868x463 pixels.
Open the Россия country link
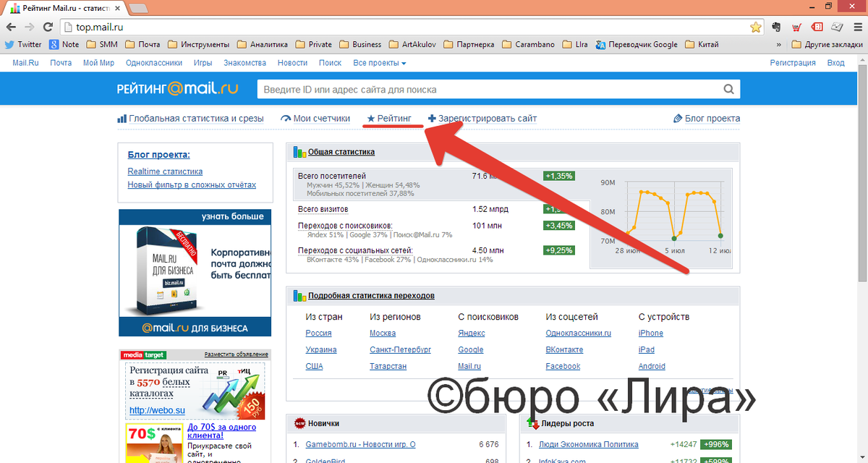pos(318,334)
